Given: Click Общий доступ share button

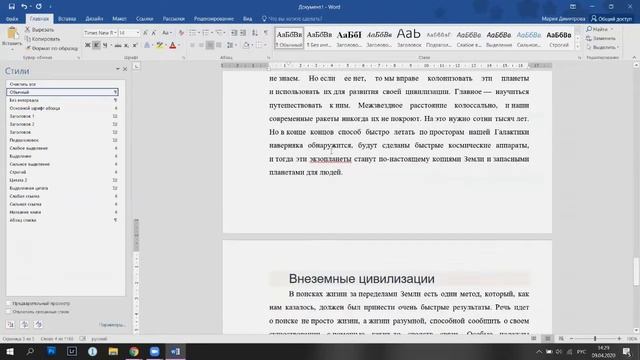Looking at the screenshot, I should [611, 19].
